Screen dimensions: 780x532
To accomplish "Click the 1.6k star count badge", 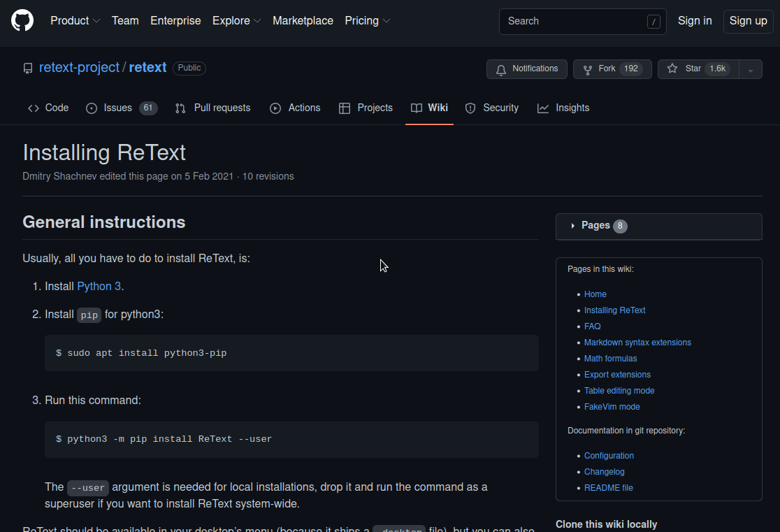I will [x=717, y=69].
